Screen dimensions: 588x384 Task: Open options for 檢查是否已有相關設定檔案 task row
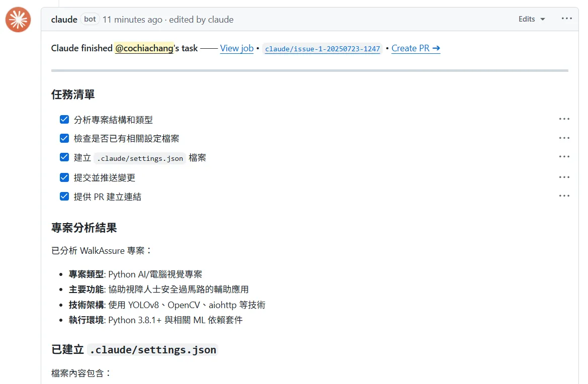564,138
